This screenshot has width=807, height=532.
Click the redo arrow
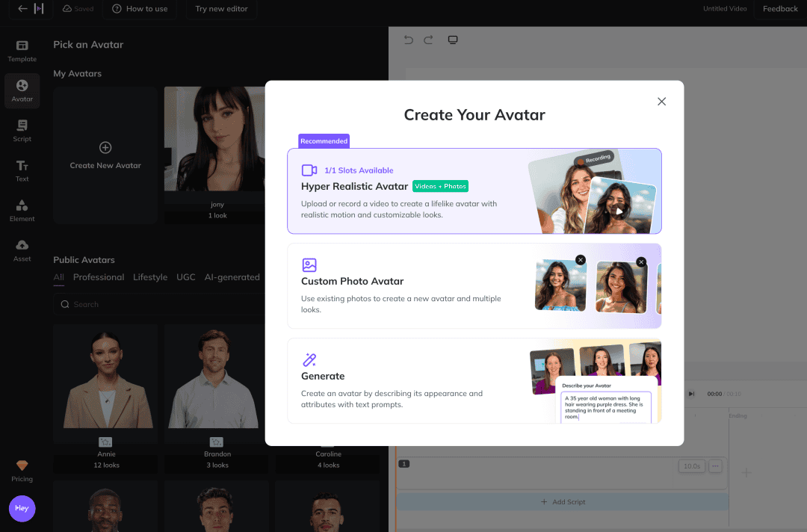pos(428,40)
